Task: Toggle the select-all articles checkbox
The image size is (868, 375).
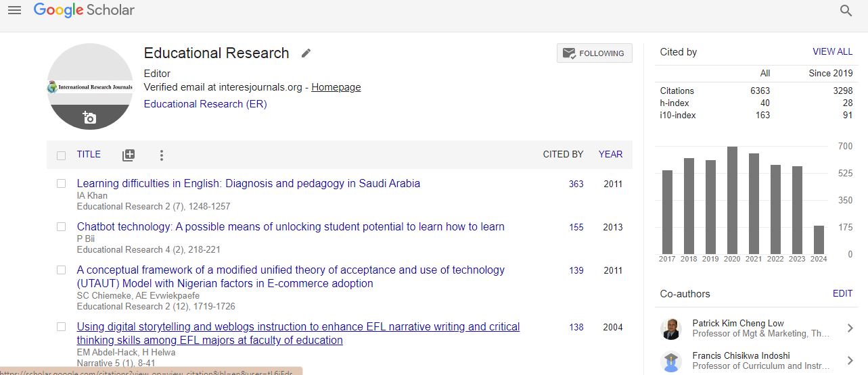Action: click(62, 155)
